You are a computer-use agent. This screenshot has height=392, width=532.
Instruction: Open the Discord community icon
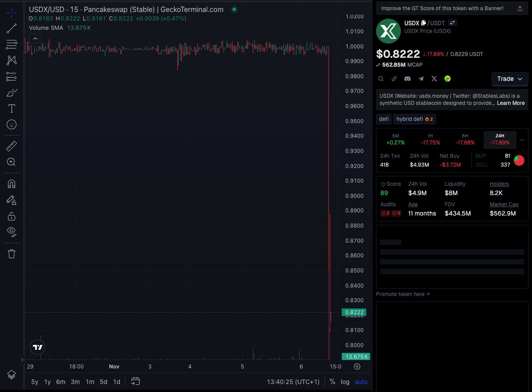click(x=408, y=79)
